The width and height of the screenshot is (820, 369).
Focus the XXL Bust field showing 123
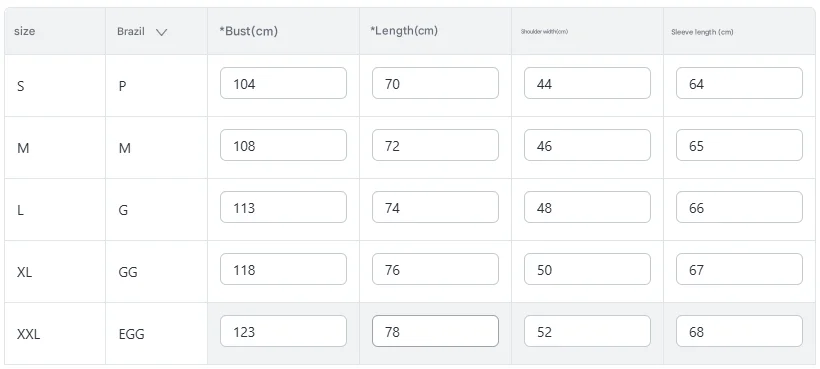point(283,331)
